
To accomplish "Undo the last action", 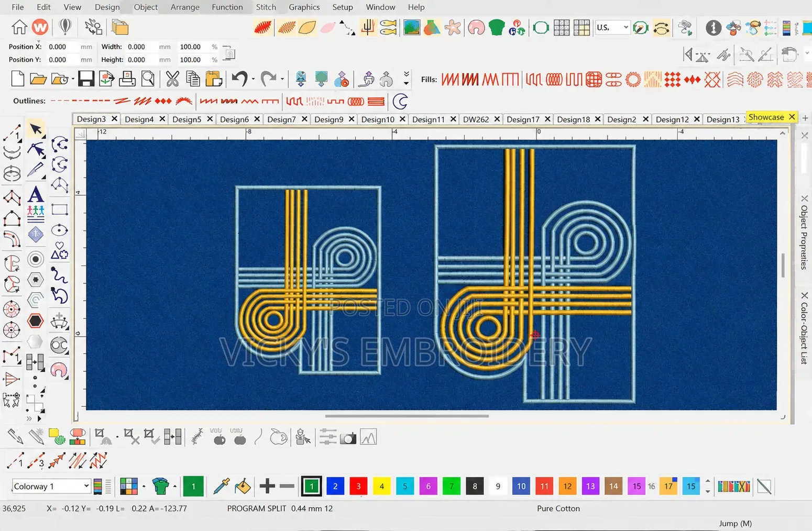I will coord(239,79).
